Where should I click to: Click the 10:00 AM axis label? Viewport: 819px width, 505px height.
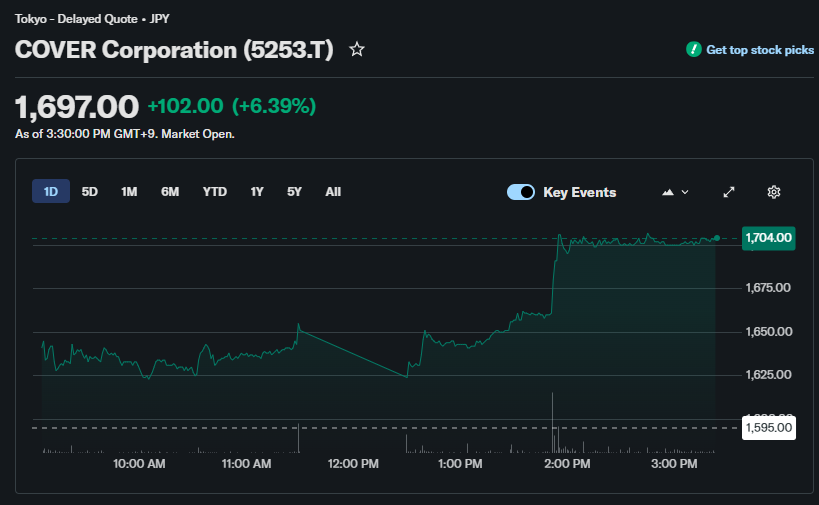click(139, 464)
